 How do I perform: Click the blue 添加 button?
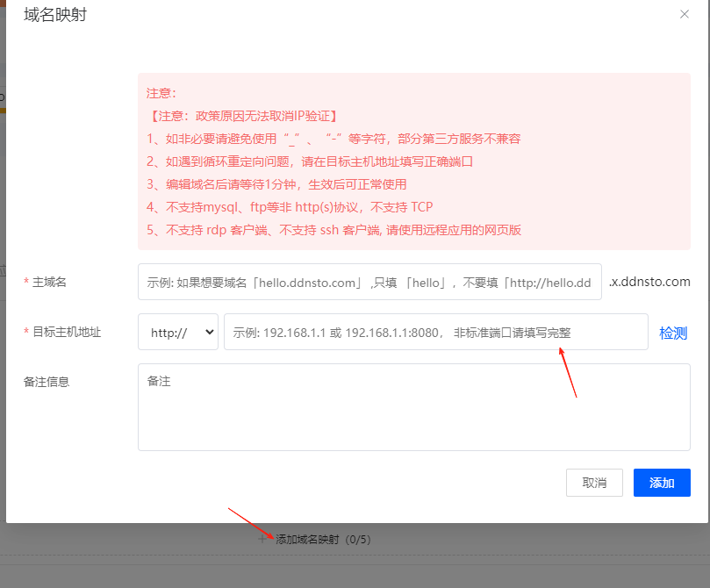tap(662, 483)
